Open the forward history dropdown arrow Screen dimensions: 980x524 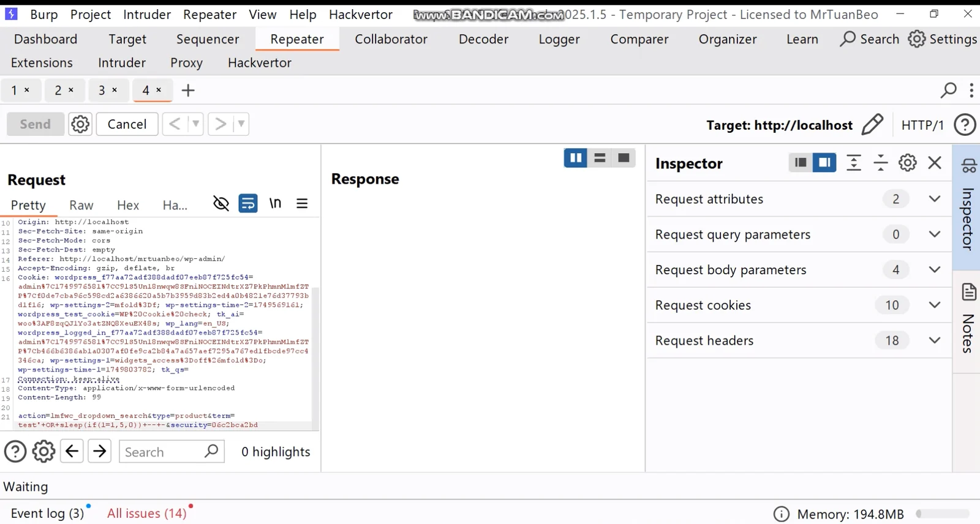pos(241,124)
